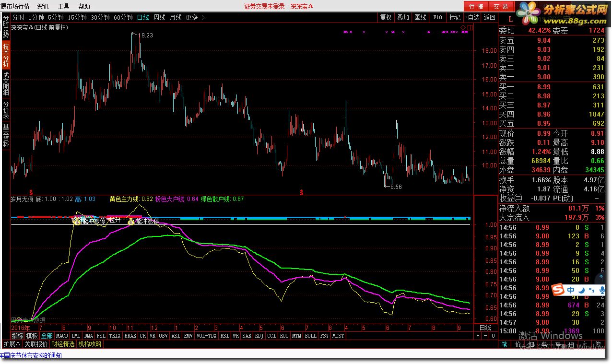Click the Sogou punctuation mode icon
This screenshot has width=612, height=364.
click(592, 290)
